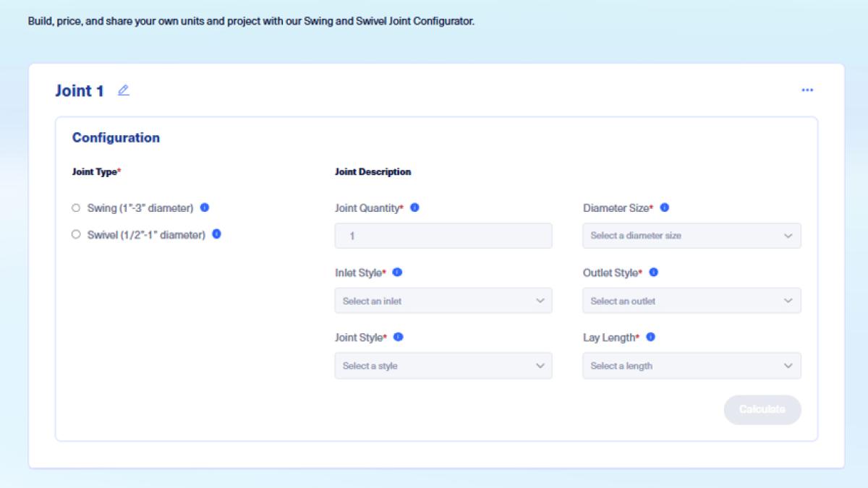
Task: Open the Inlet Style selector
Action: click(443, 300)
